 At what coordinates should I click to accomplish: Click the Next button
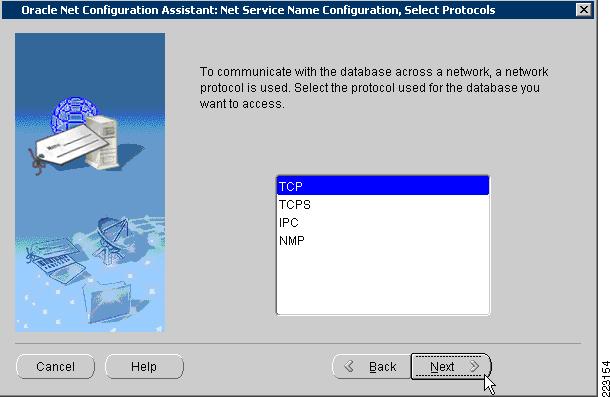tap(451, 366)
